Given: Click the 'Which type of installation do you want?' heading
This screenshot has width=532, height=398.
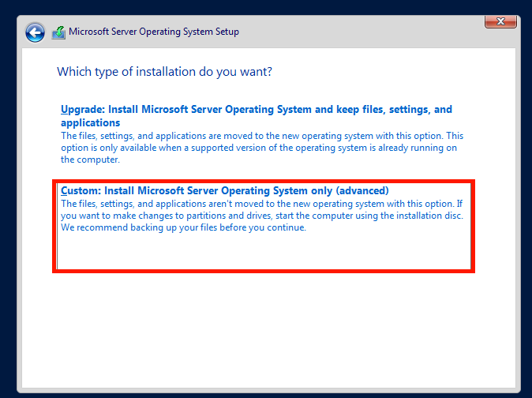Looking at the screenshot, I should point(164,72).
